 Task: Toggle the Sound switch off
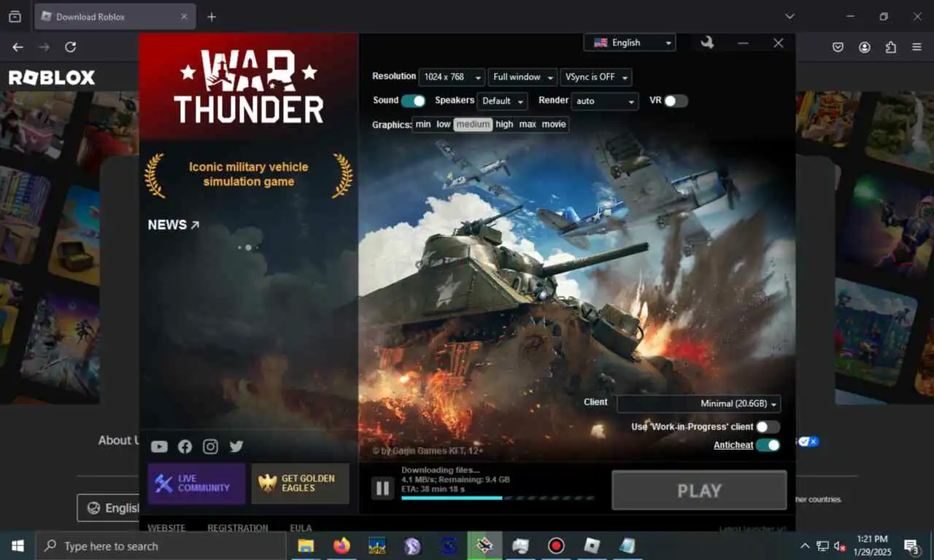coord(413,101)
